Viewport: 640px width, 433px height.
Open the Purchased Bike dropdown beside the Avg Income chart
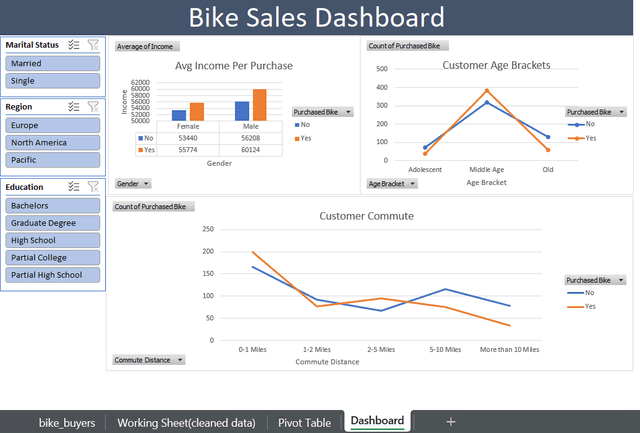[x=322, y=113]
